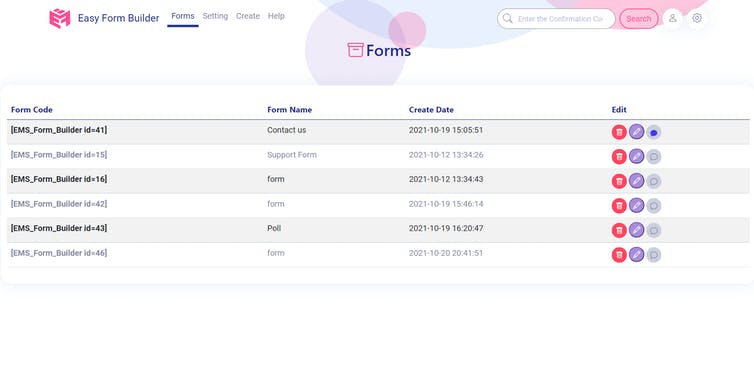Viewport: 754px width, 380px height.
Task: Select shortcode [EMS_Form_Builder id=15]
Action: coord(59,154)
